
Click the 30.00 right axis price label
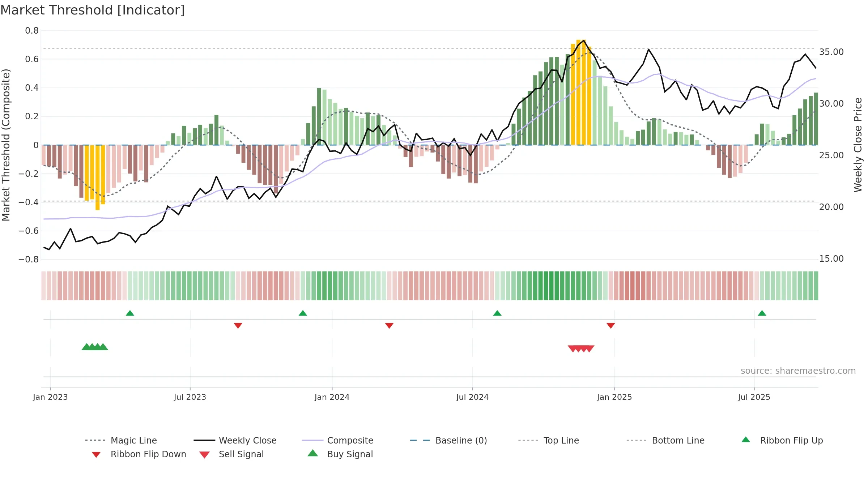click(831, 104)
